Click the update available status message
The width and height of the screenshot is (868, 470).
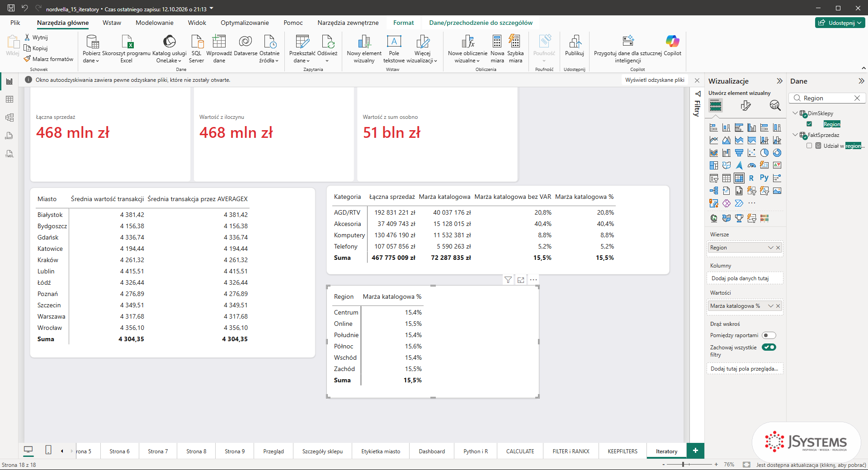pyautogui.click(x=811, y=465)
